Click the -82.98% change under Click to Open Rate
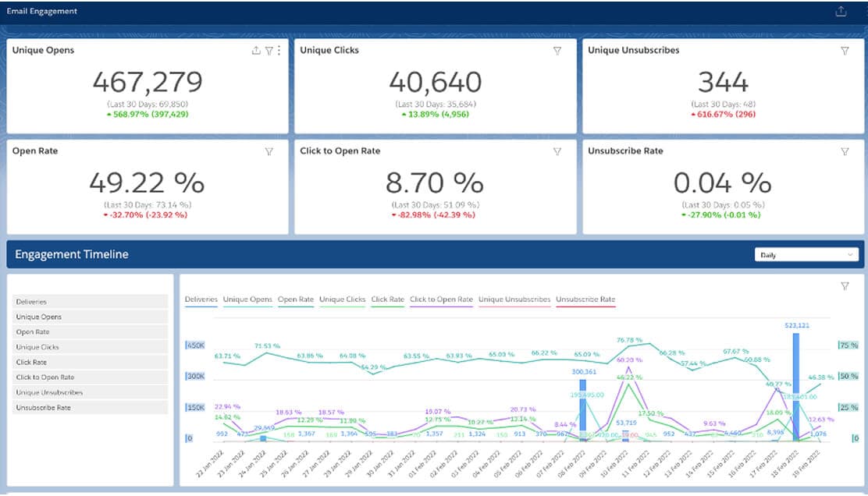Image resolution: width=868 pixels, height=496 pixels. (x=433, y=215)
